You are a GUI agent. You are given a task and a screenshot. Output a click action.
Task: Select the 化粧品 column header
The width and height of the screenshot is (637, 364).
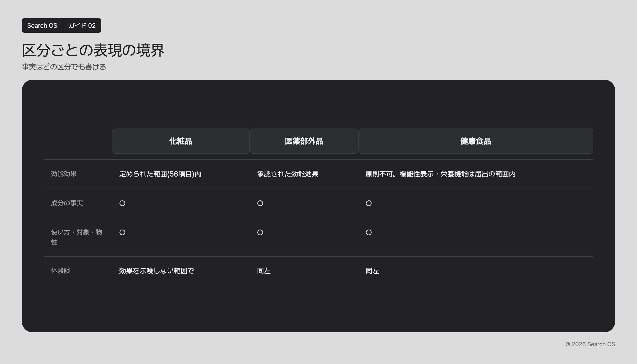pos(180,141)
